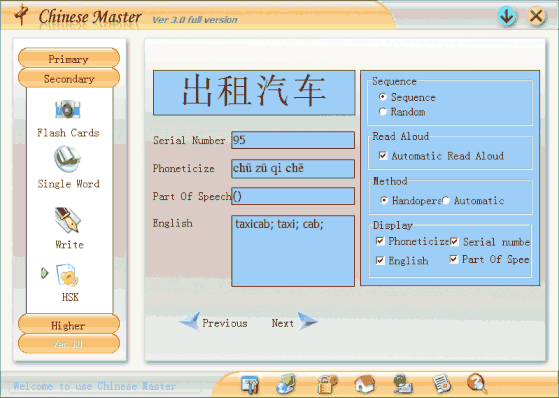The width and height of the screenshot is (559, 398).
Task: Switch to the Secondary level tab
Action: (x=69, y=78)
